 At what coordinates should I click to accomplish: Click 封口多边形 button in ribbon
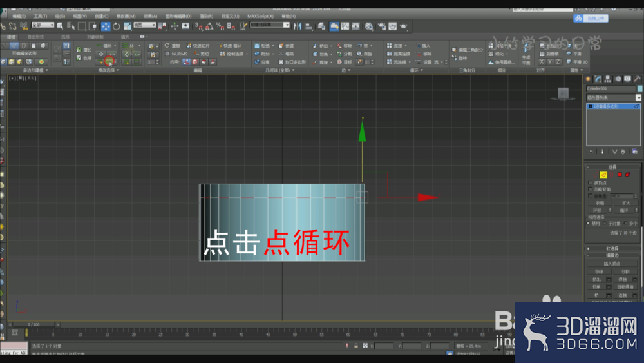coord(292,62)
